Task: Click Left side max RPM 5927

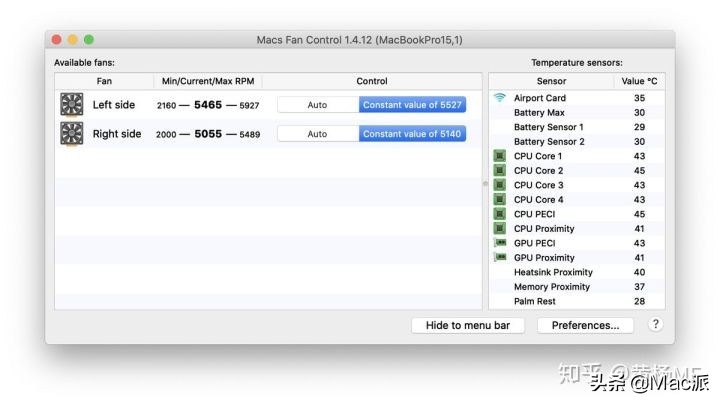Action: point(249,105)
